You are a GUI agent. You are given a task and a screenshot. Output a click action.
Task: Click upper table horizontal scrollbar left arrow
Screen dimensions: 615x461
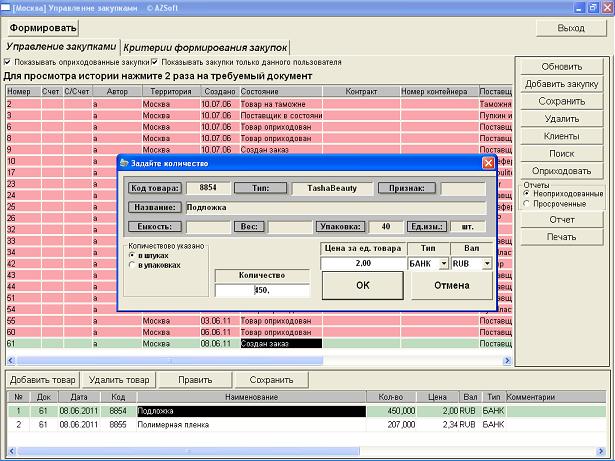click(11, 360)
